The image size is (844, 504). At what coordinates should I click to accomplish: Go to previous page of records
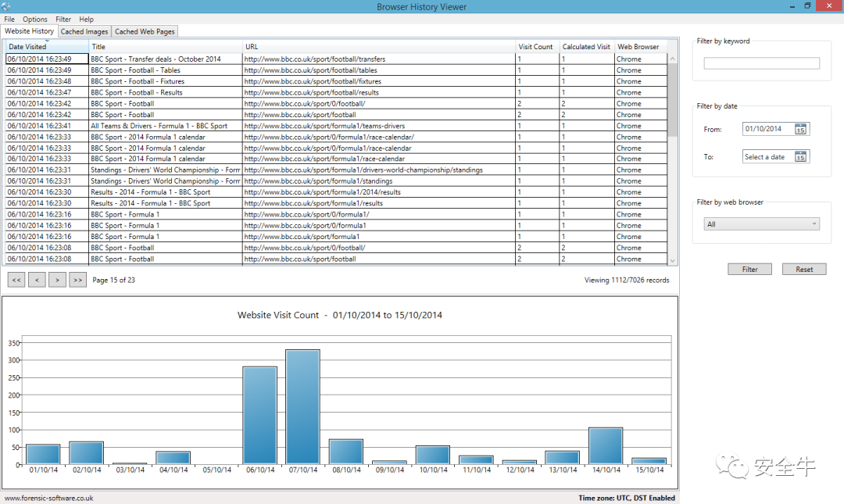[x=38, y=280]
